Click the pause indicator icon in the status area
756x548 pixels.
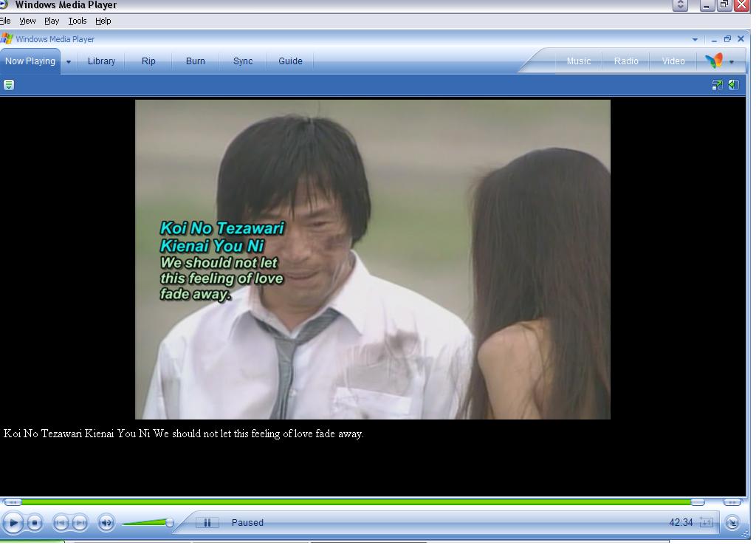[207, 522]
